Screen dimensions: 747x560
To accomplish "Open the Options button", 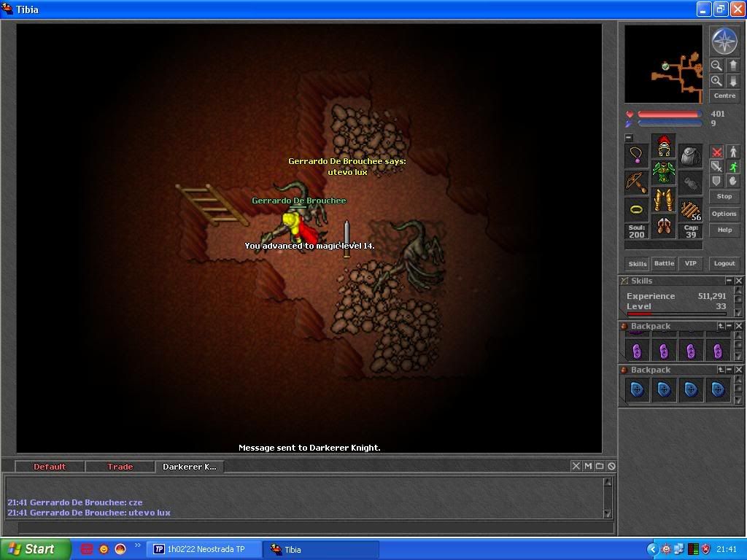I will 724,214.
